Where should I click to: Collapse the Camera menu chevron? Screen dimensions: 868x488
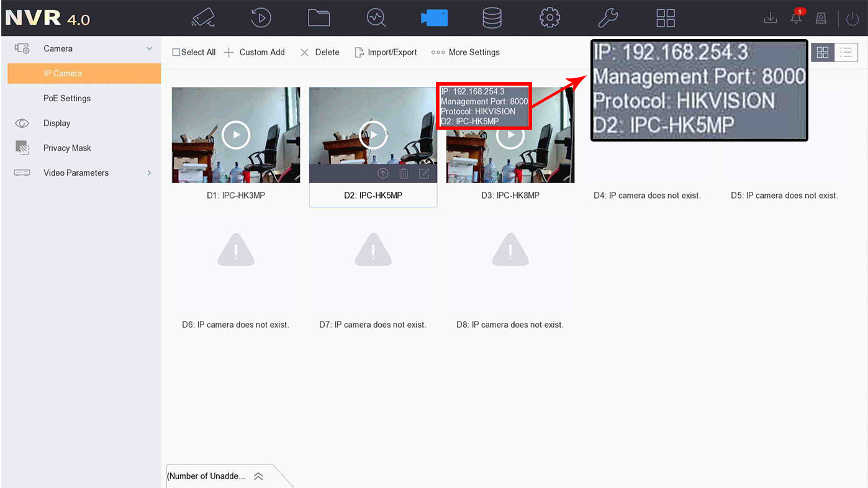[x=149, y=48]
